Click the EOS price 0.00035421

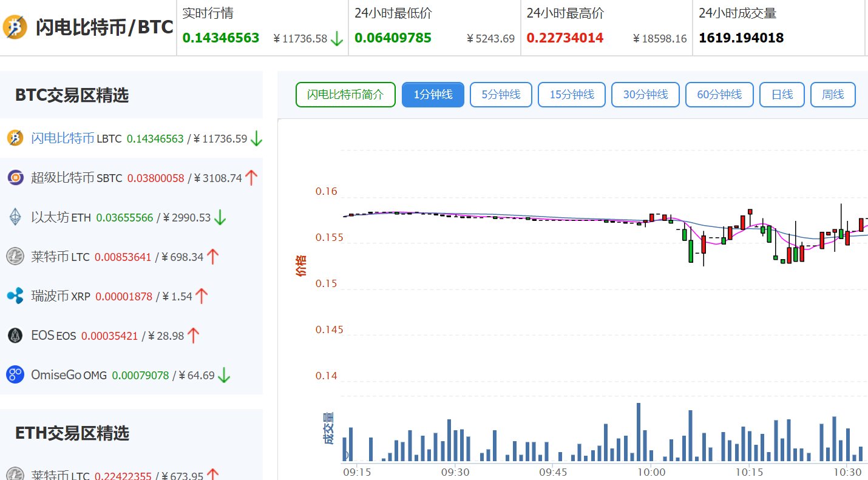click(x=110, y=336)
